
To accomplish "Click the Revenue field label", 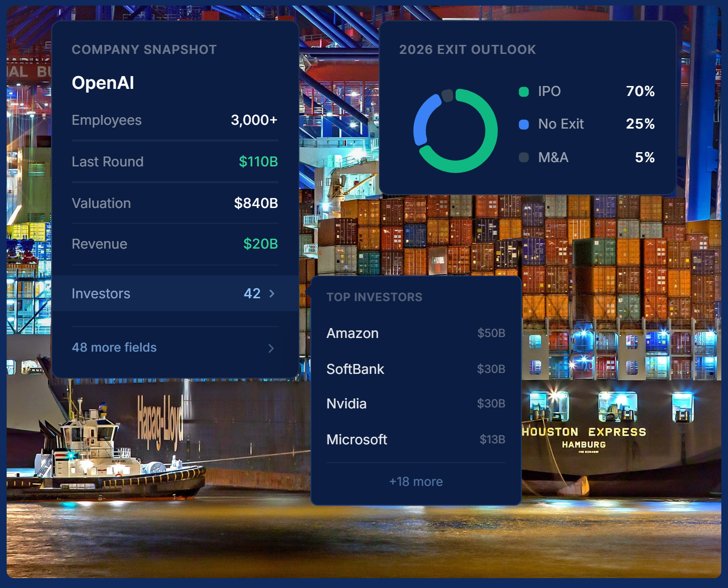I will point(99,244).
